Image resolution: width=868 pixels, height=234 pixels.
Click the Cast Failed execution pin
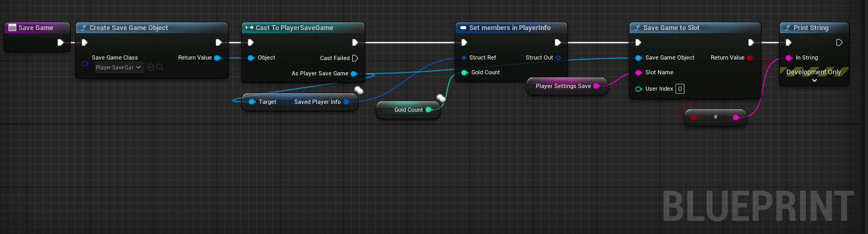[x=355, y=58]
